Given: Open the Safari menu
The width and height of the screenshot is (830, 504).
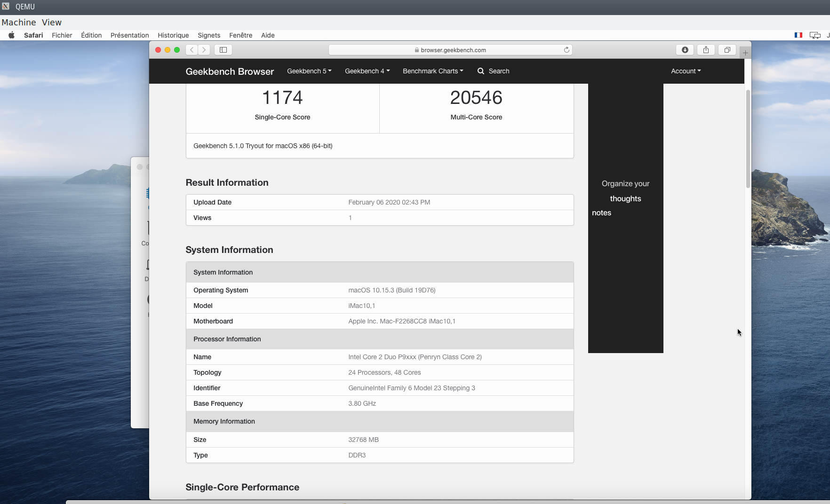Looking at the screenshot, I should (x=33, y=35).
